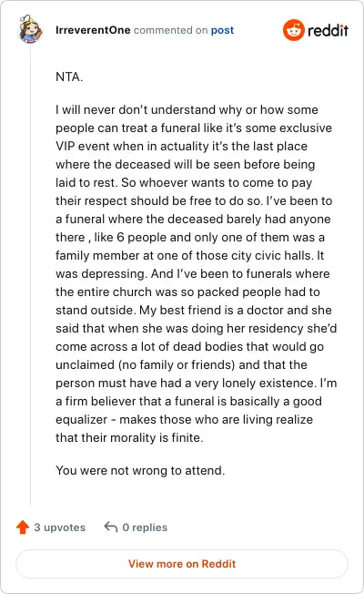Click 'View more on Reddit' button
364x594 pixels.
coord(182,564)
